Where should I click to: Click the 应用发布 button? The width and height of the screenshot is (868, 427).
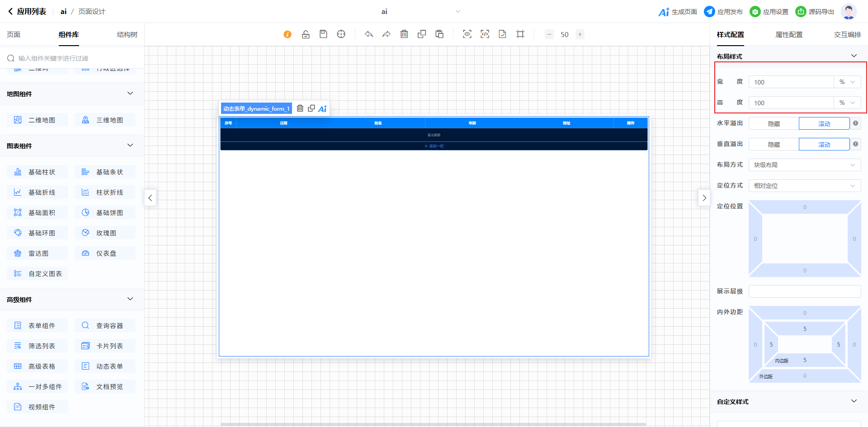click(723, 12)
